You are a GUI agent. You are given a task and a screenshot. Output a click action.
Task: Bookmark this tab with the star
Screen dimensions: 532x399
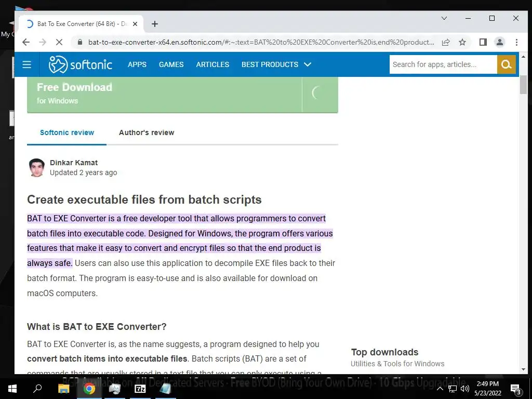point(462,42)
